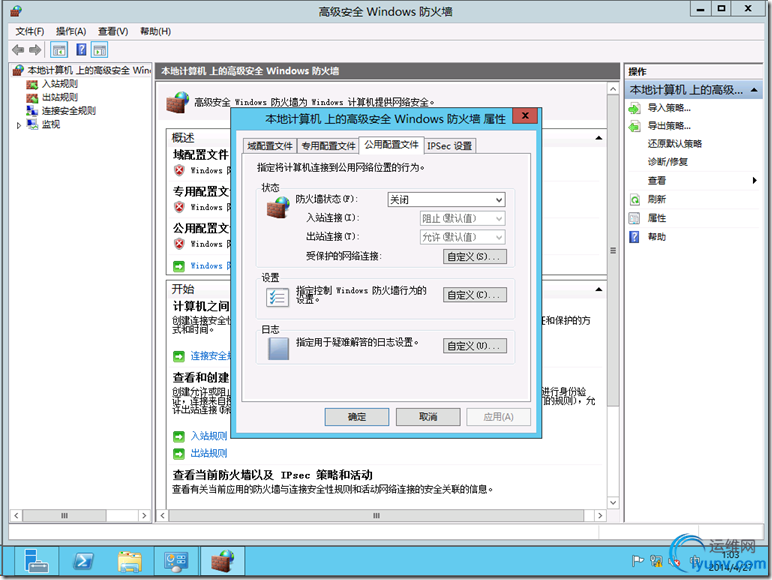Switch to the 域配置文件 tab

pyautogui.click(x=270, y=146)
